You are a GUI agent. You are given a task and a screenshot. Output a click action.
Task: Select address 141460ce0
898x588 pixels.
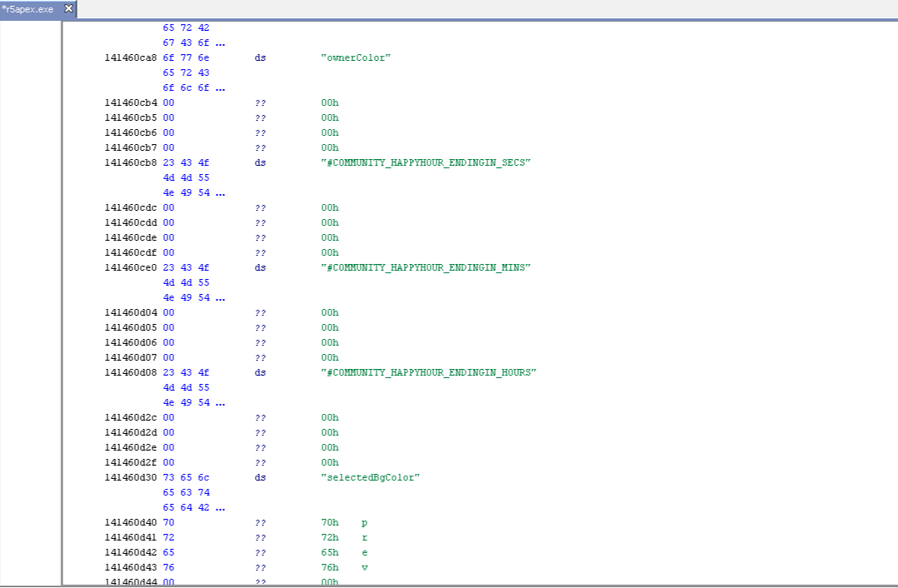tap(132, 268)
